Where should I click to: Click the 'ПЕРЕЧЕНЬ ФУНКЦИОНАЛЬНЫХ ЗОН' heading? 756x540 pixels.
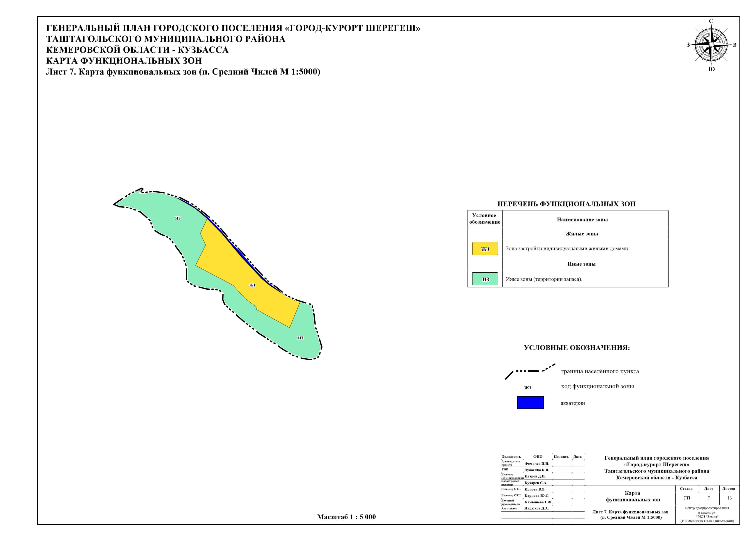566,204
